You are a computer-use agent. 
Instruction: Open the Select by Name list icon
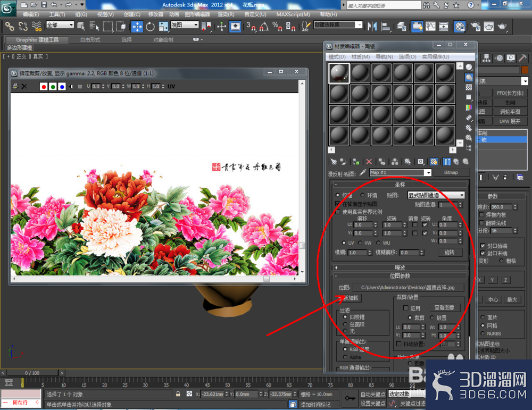(x=94, y=27)
